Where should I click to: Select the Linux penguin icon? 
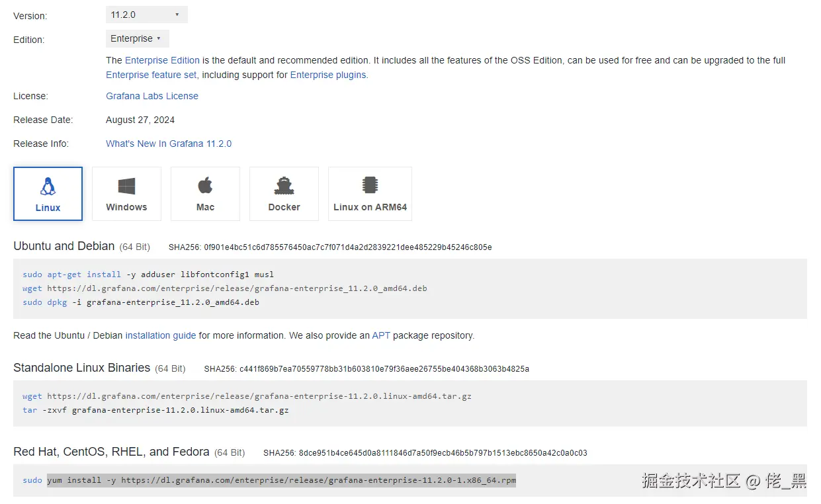tap(48, 187)
